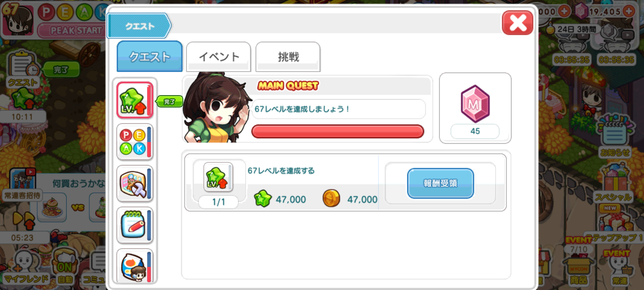Open the 商品 shop box icon
Image resolution: width=644 pixels, height=290 pixels.
(579, 270)
